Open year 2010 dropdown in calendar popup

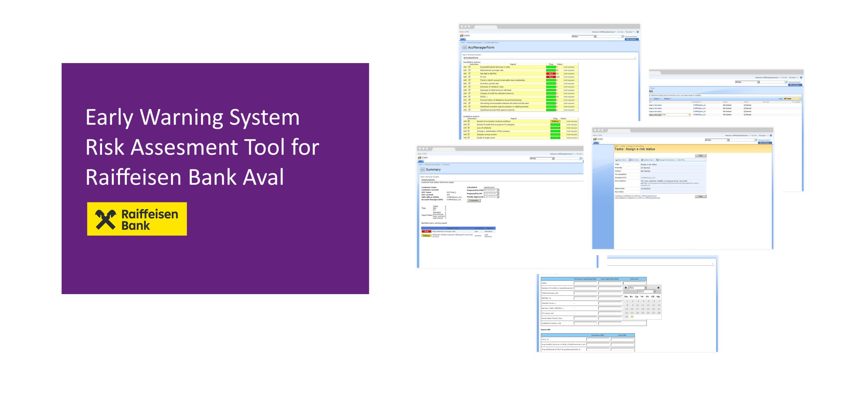pyautogui.click(x=646, y=291)
